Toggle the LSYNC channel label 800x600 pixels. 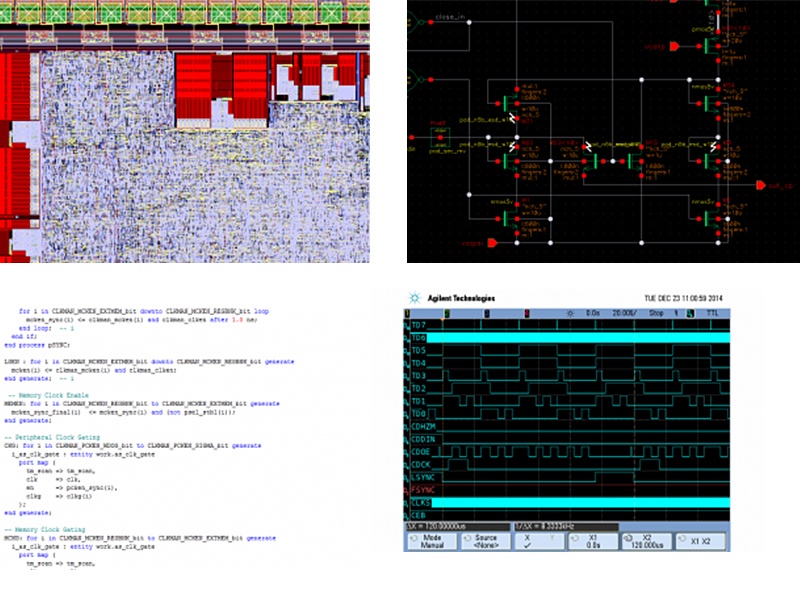click(423, 475)
